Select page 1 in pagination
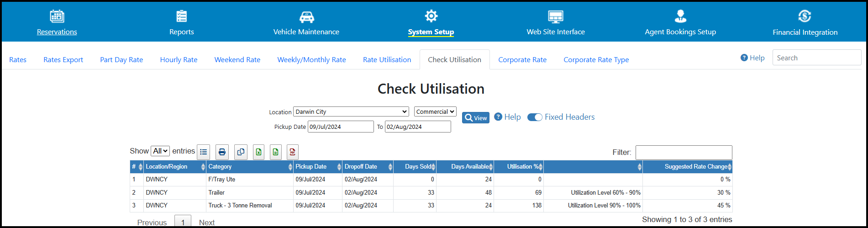Viewport: 868px width, 228px height. [183, 222]
